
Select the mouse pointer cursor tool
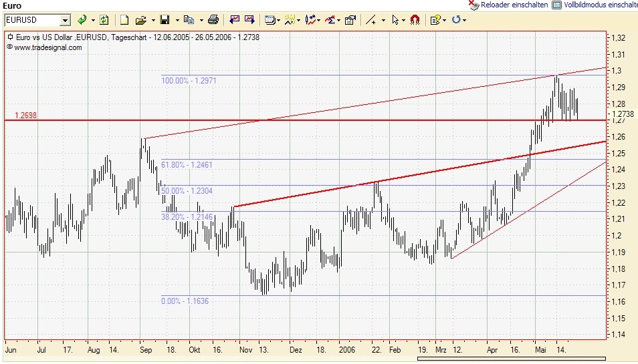click(x=395, y=20)
